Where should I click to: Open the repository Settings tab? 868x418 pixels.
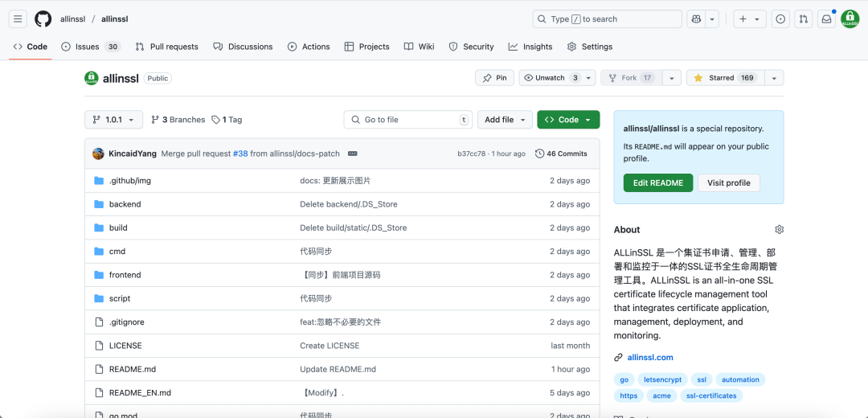[590, 47]
